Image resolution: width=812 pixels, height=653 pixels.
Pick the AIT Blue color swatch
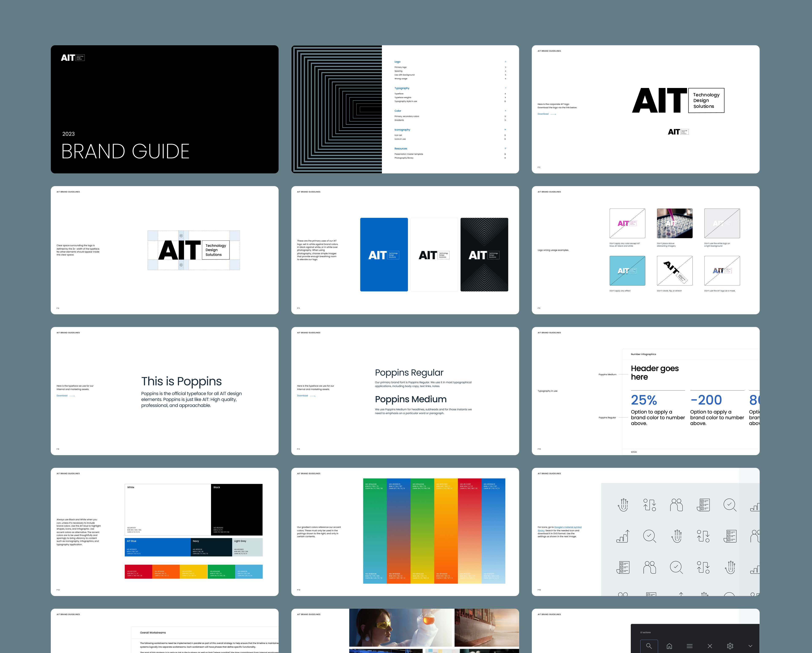click(157, 547)
